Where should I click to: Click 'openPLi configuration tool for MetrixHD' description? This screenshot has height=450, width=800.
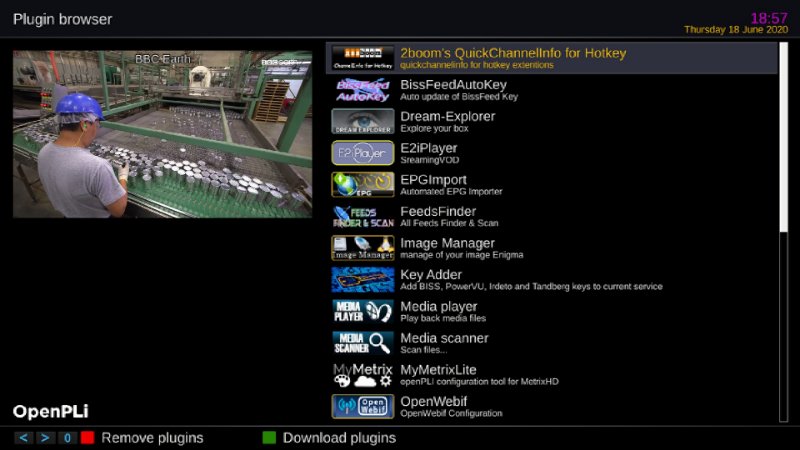[479, 382]
